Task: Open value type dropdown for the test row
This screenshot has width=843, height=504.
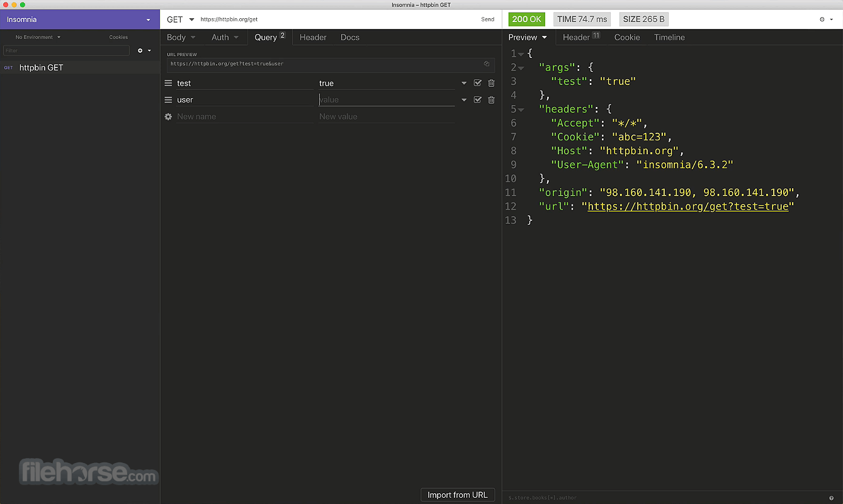Action: pyautogui.click(x=464, y=83)
